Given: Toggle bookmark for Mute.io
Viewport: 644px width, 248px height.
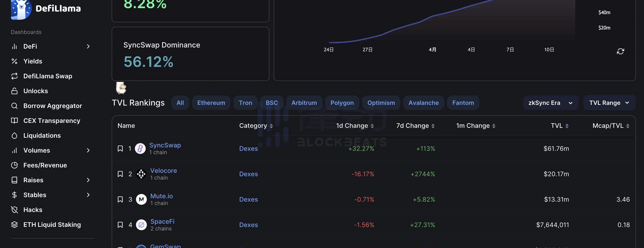Looking at the screenshot, I should [x=120, y=199].
